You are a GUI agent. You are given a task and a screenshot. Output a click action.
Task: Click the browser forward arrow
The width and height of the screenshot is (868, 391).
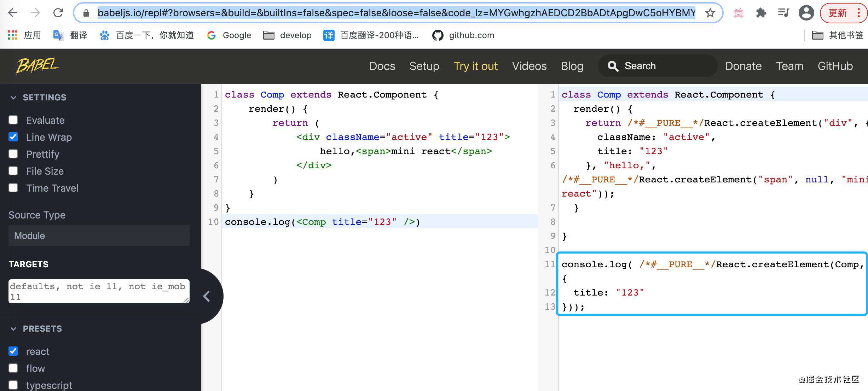(x=35, y=13)
